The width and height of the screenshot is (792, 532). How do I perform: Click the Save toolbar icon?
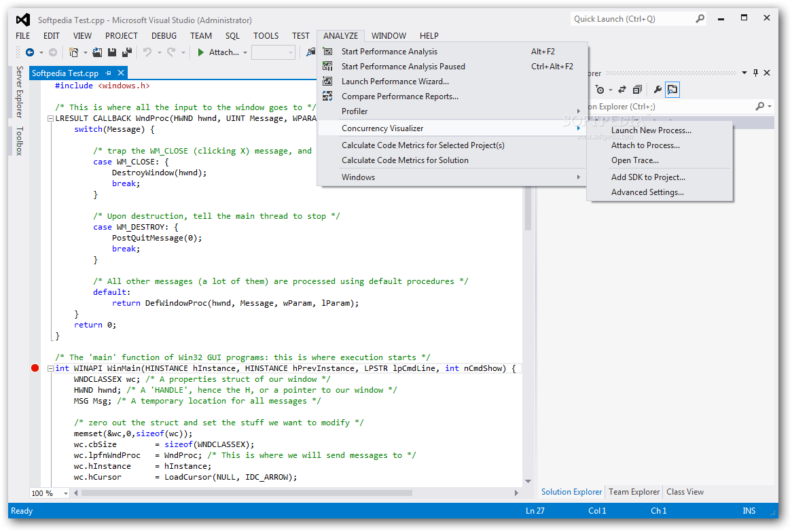(112, 52)
